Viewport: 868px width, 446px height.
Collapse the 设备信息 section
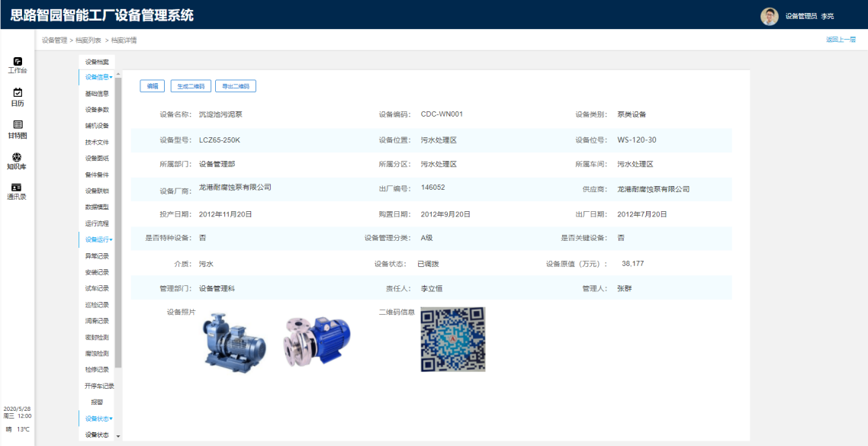coord(98,77)
